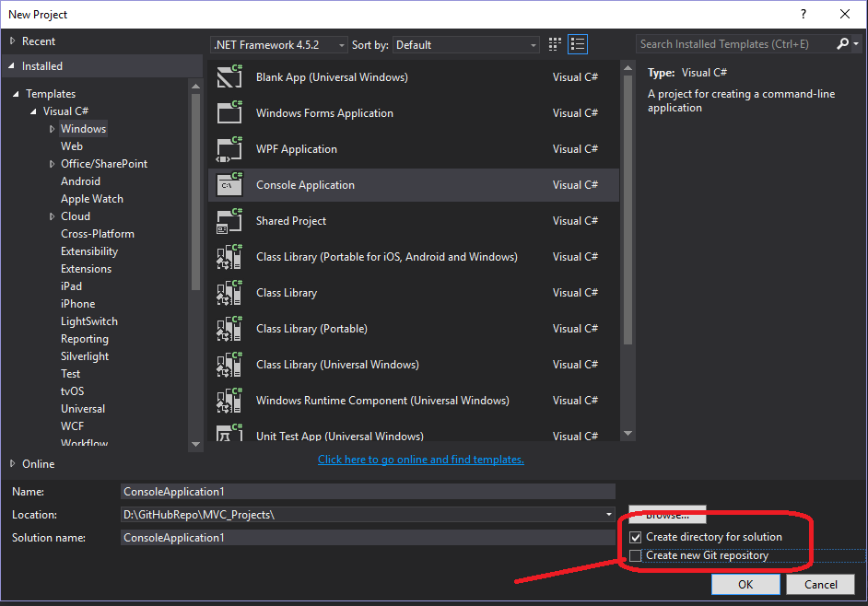The height and width of the screenshot is (606, 868).
Task: Select the Cross-Platform category
Action: 98,234
